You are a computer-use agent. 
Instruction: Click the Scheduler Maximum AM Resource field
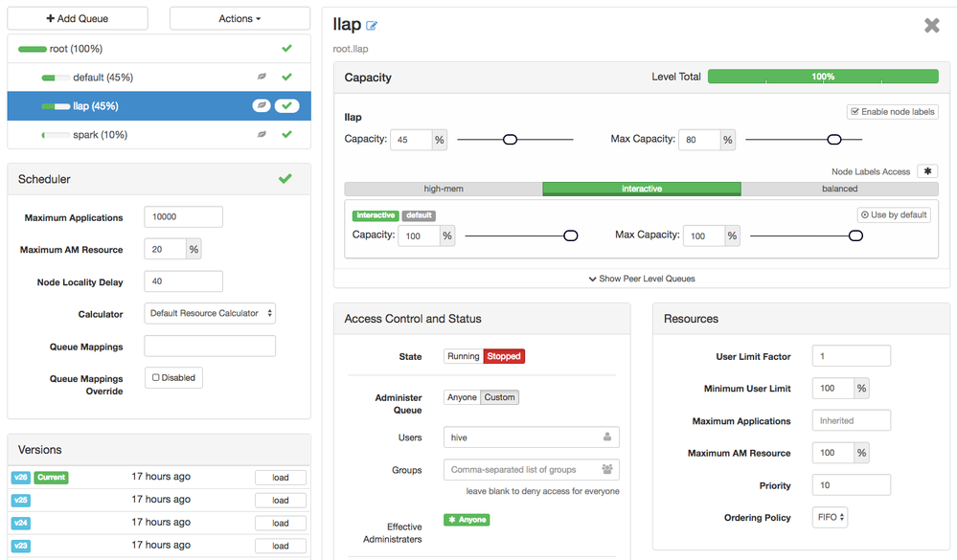tap(166, 249)
